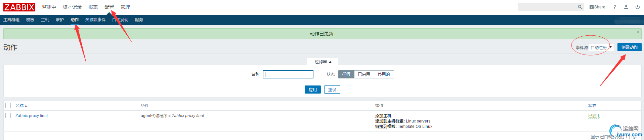644x140 pixels.
Task: Go to 主机群组 submenu
Action: [x=11, y=20]
